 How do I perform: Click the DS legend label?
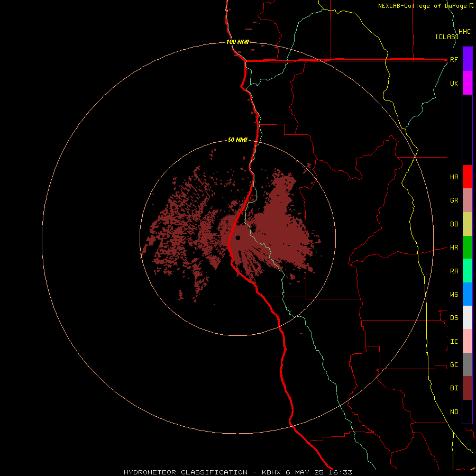tap(454, 318)
